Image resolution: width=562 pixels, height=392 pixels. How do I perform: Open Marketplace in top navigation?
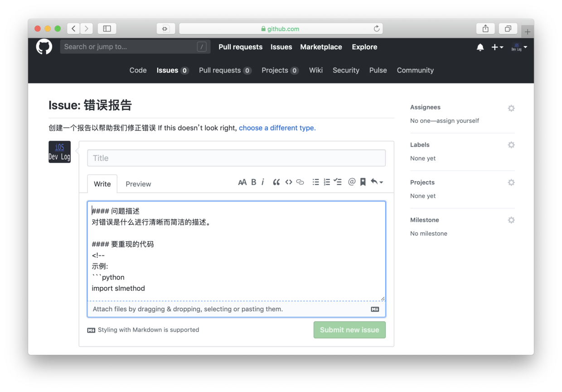tap(321, 47)
